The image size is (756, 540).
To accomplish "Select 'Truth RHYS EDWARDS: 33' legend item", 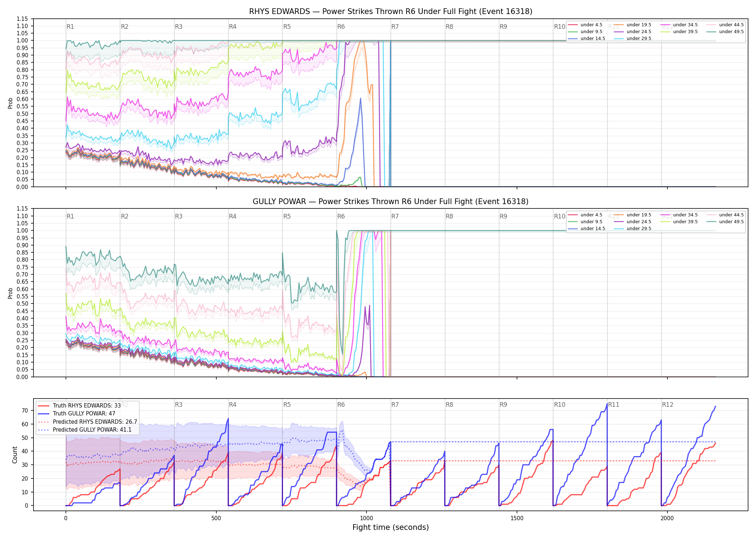I will coord(79,405).
